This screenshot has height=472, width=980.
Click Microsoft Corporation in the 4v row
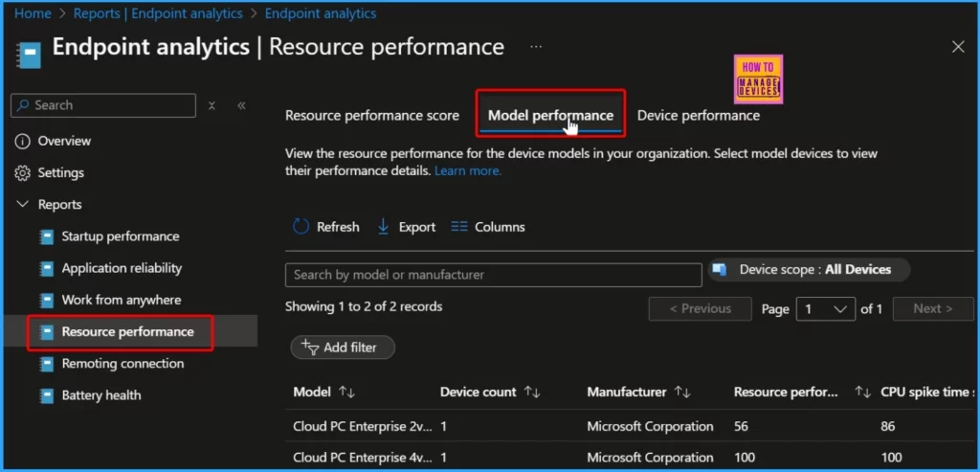(650, 459)
